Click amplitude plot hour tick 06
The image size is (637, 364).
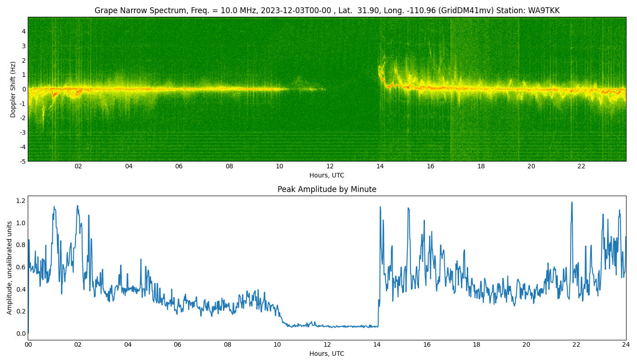[177, 345]
